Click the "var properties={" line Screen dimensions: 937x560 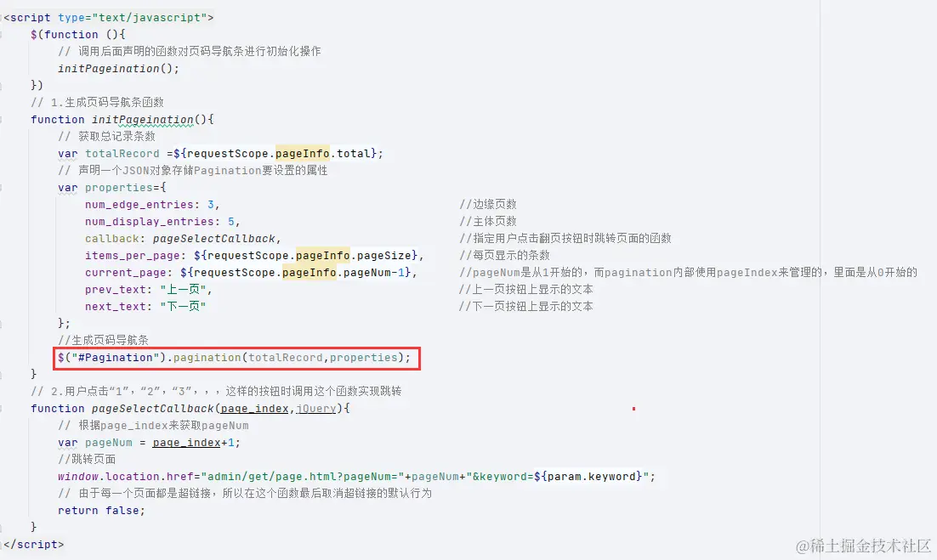click(x=111, y=188)
